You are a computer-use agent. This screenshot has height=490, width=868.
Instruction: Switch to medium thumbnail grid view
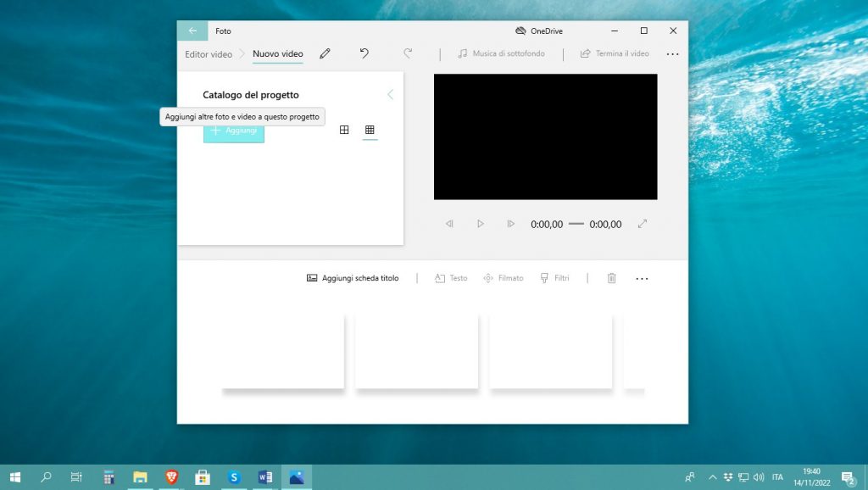click(x=344, y=130)
